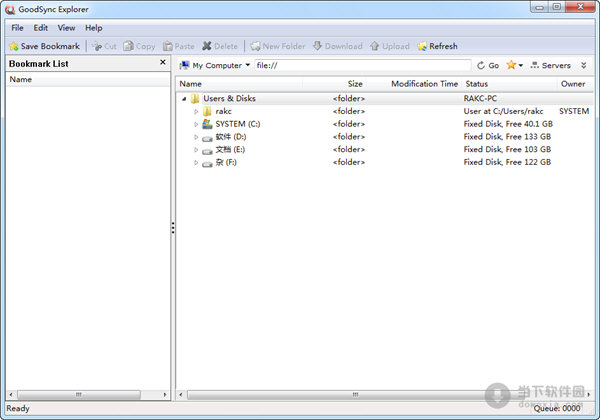The height and width of the screenshot is (420, 600).
Task: Expand the (D:) drive node
Action: [196, 137]
